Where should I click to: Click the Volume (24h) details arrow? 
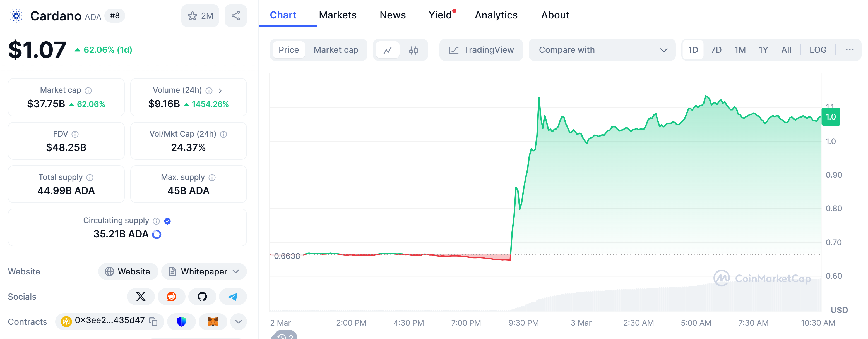click(x=220, y=90)
